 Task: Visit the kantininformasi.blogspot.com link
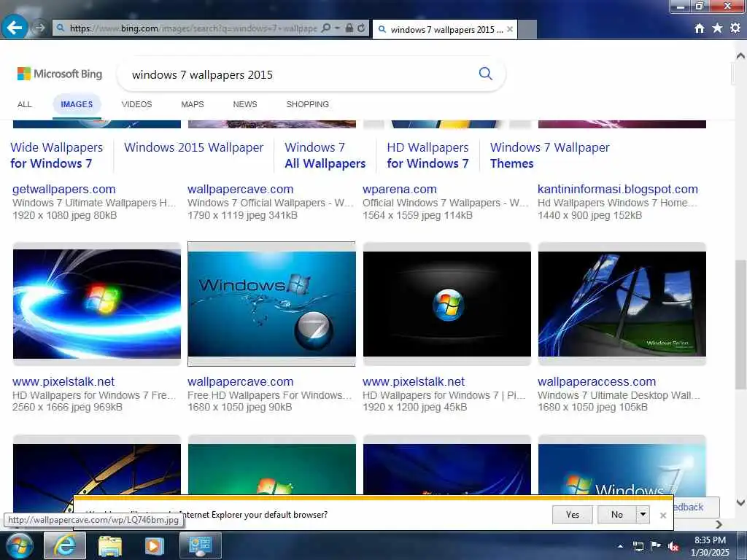click(x=617, y=189)
